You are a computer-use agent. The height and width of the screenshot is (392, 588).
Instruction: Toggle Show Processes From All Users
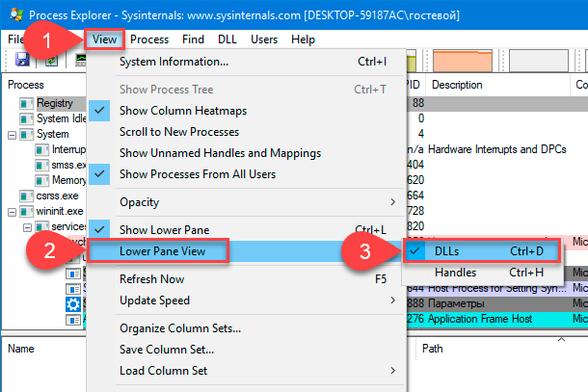click(247, 174)
